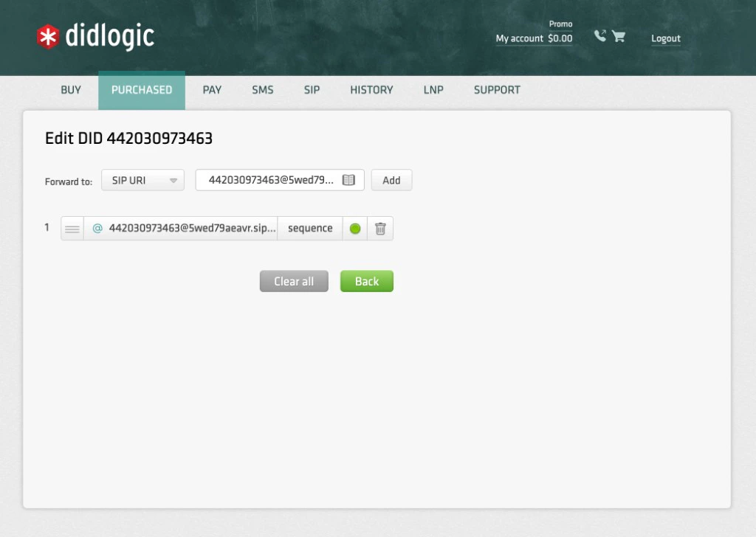Go to the HISTORY tab
756x537 pixels.
[x=371, y=90]
